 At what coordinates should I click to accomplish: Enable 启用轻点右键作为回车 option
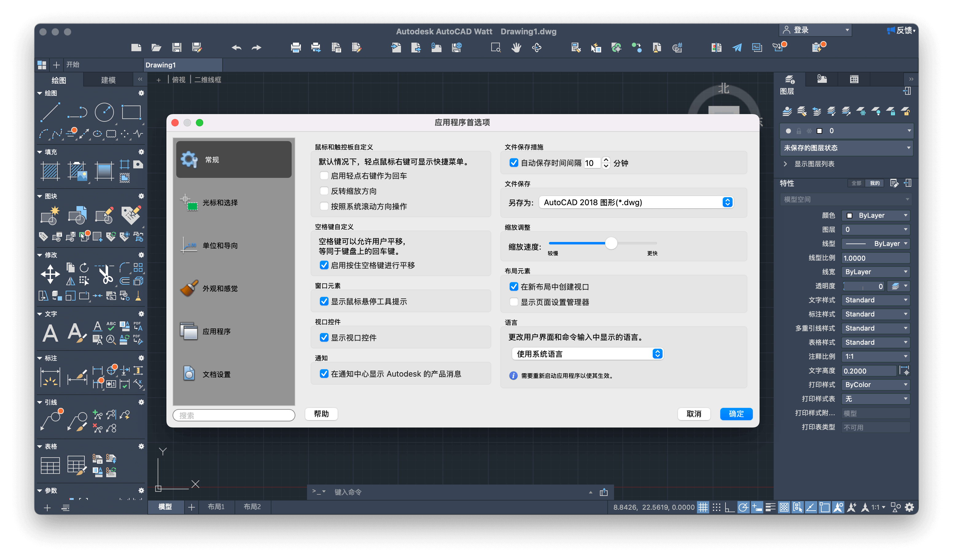coord(324,175)
